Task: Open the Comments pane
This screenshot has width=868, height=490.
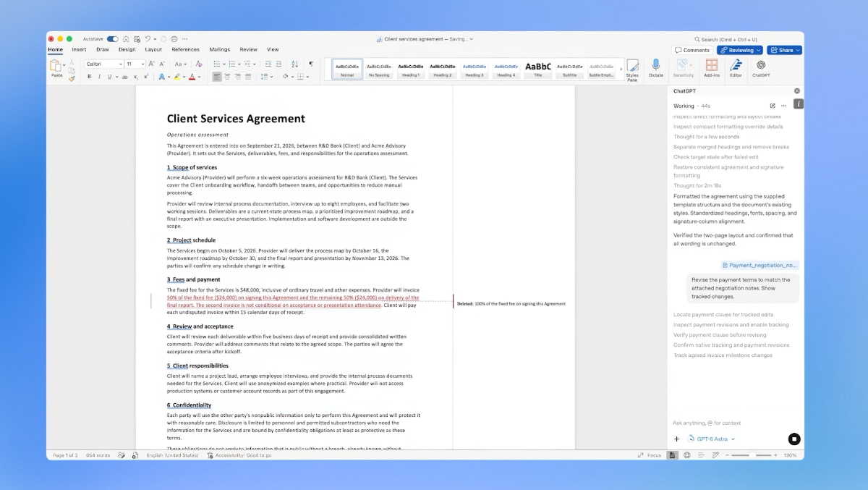Action: (x=692, y=50)
